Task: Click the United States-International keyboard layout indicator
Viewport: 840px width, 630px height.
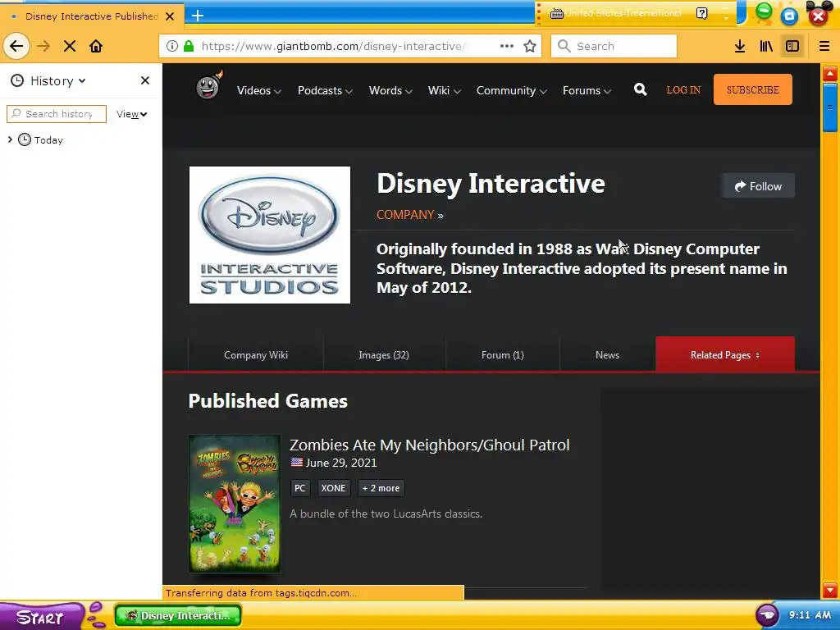Action: (x=616, y=13)
